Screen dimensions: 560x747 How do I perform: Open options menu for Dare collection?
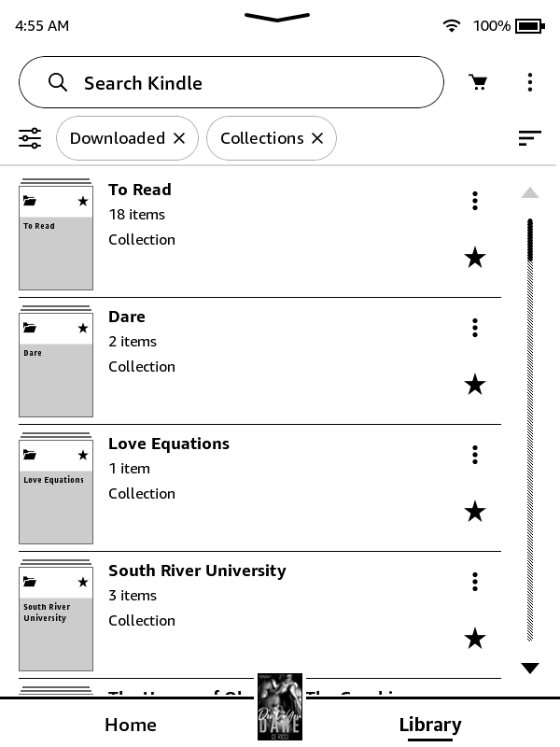pyautogui.click(x=475, y=328)
